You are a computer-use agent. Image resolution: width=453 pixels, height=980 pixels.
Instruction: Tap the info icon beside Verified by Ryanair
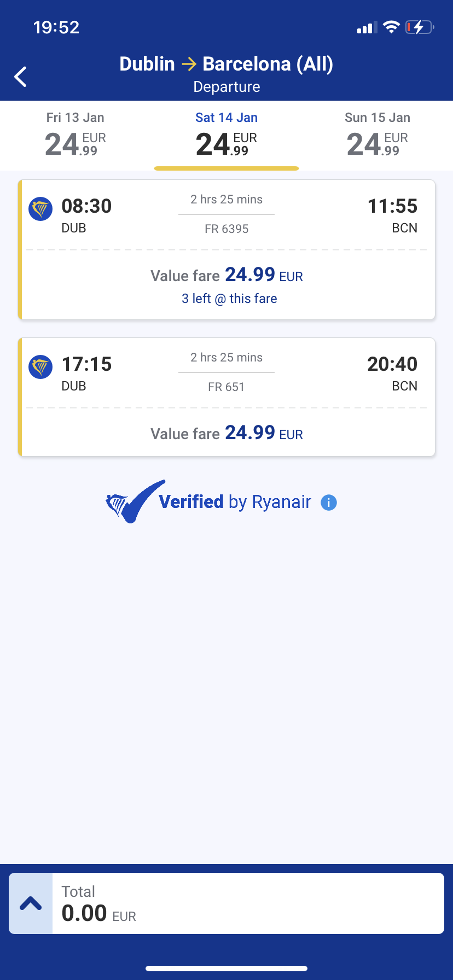point(328,503)
